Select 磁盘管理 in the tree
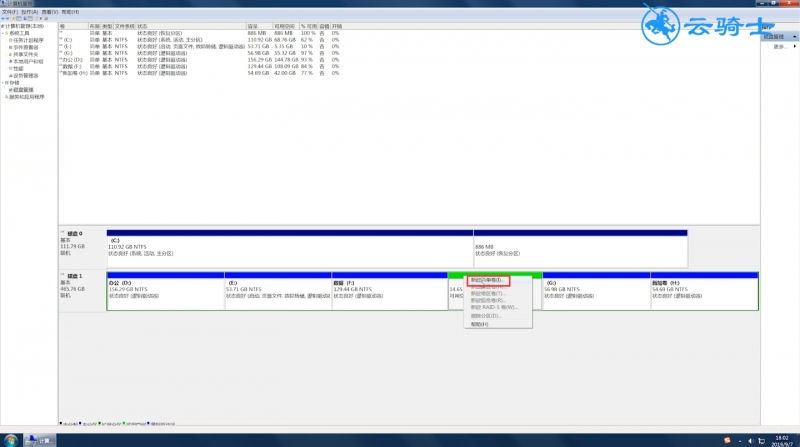Screen dimensions: 800x447 tap(23, 90)
